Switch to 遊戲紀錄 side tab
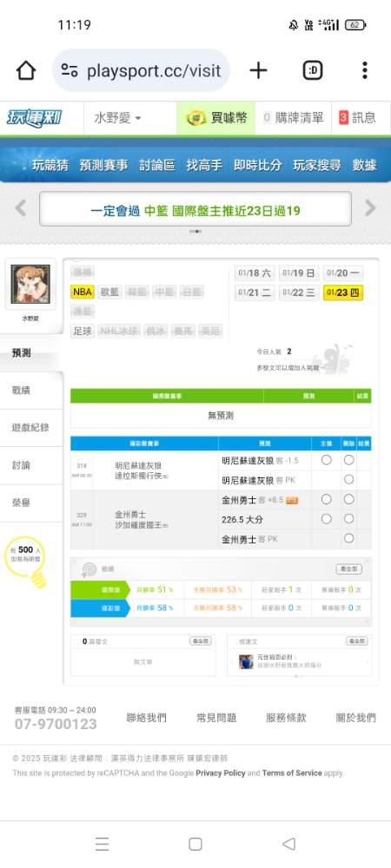 click(31, 427)
